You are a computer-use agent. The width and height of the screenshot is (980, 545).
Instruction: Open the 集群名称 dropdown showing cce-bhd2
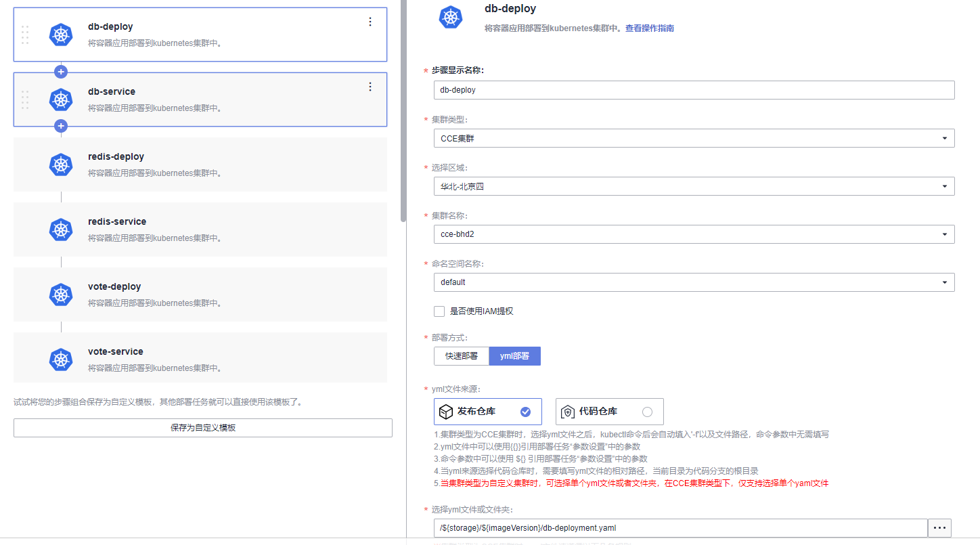[694, 234]
